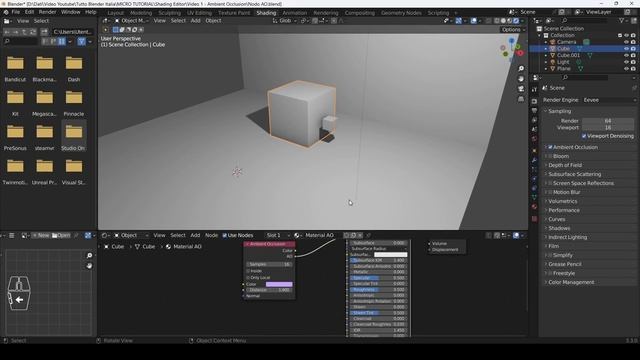Toggle the Viewport Denoising checkbox

click(584, 136)
